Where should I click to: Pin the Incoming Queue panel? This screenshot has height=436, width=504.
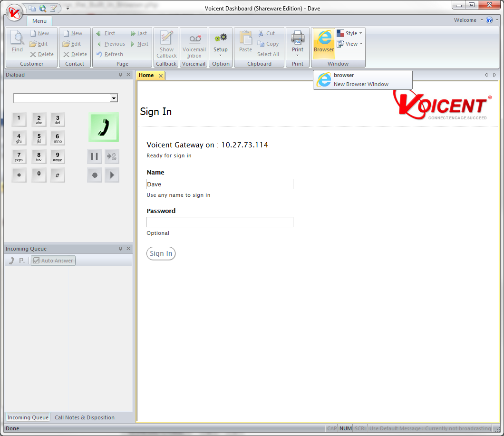click(x=120, y=249)
